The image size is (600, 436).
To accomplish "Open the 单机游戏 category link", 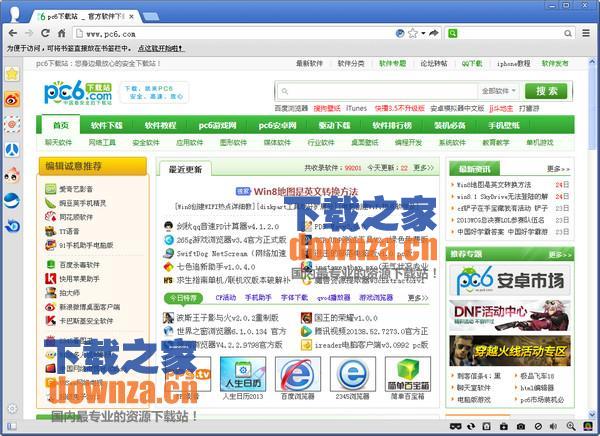I will tap(540, 142).
